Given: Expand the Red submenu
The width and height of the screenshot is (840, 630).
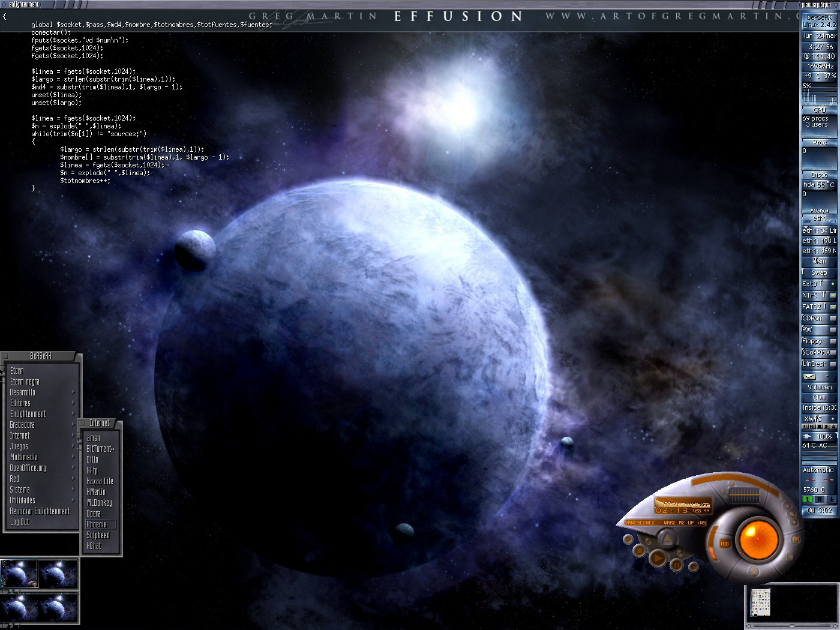Looking at the screenshot, I should click(42, 479).
